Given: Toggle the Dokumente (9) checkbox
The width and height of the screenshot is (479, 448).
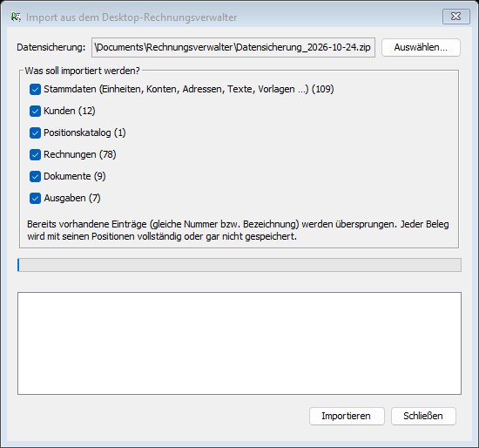Looking at the screenshot, I should (35, 176).
